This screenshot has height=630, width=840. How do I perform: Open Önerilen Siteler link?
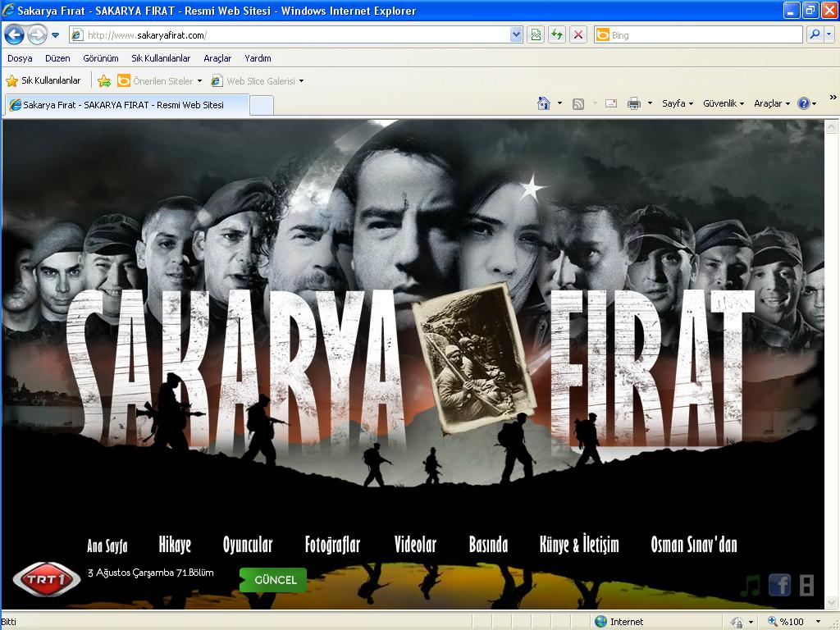160,81
